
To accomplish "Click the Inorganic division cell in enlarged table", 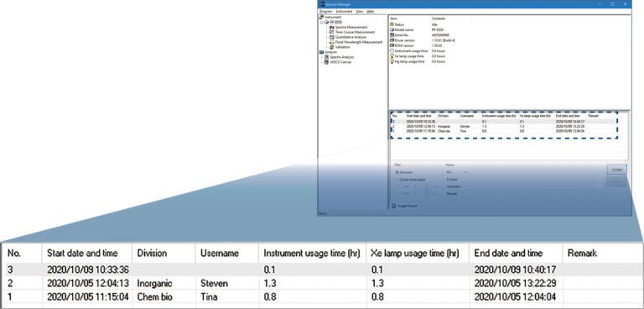I will coord(155,284).
